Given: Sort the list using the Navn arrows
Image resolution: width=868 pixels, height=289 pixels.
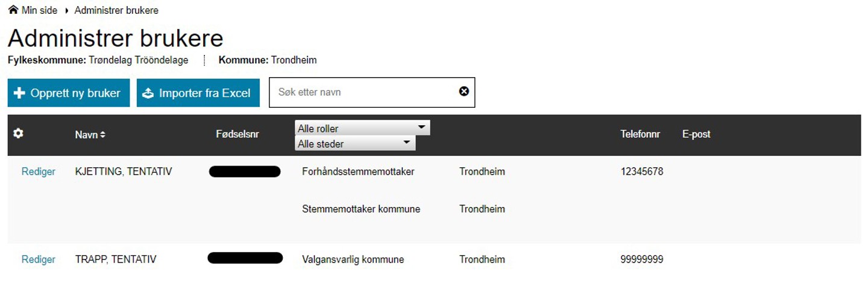Looking at the screenshot, I should [x=103, y=135].
